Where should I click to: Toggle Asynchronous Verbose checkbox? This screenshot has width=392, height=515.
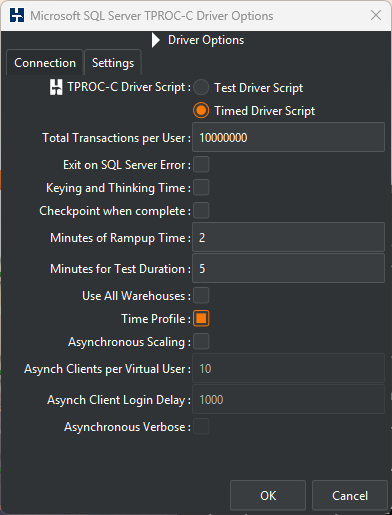pos(201,427)
